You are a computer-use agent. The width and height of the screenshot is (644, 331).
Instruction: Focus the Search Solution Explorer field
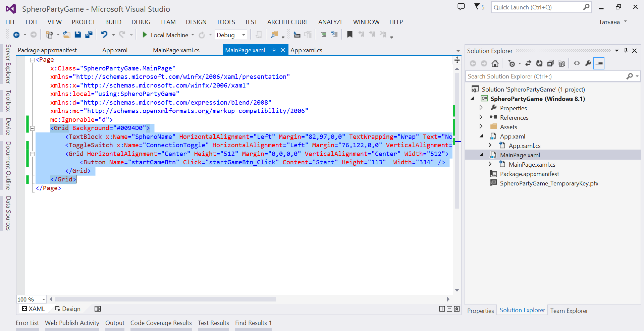(553, 76)
